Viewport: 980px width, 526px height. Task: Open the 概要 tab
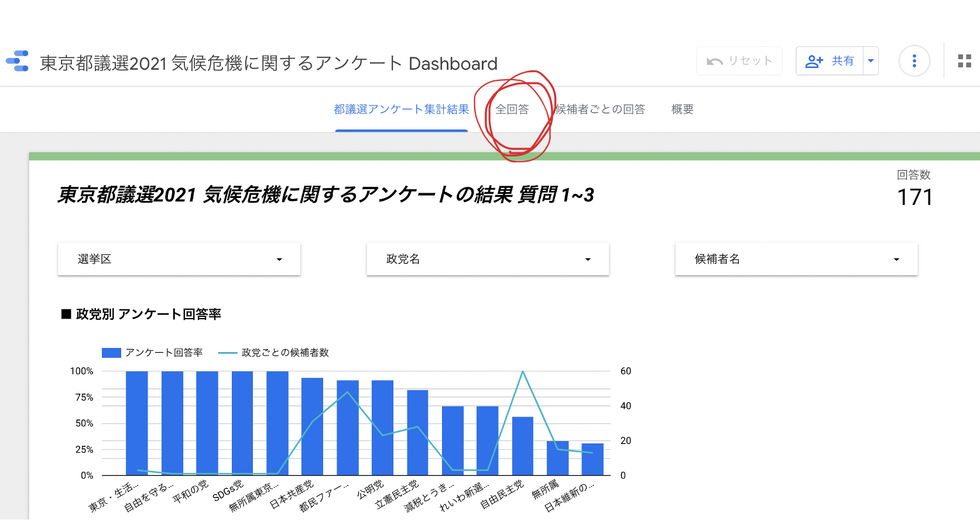pos(683,110)
